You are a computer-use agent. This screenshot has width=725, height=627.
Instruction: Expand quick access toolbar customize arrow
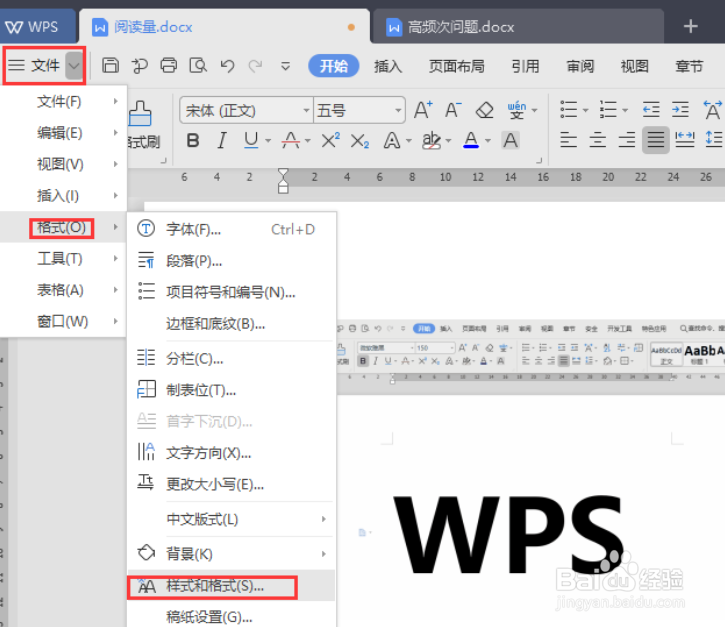tap(286, 66)
